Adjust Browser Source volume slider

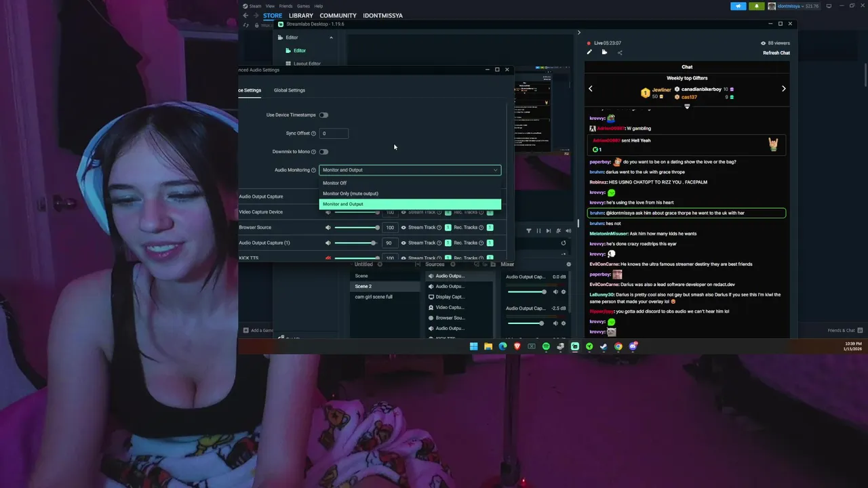[357, 227]
